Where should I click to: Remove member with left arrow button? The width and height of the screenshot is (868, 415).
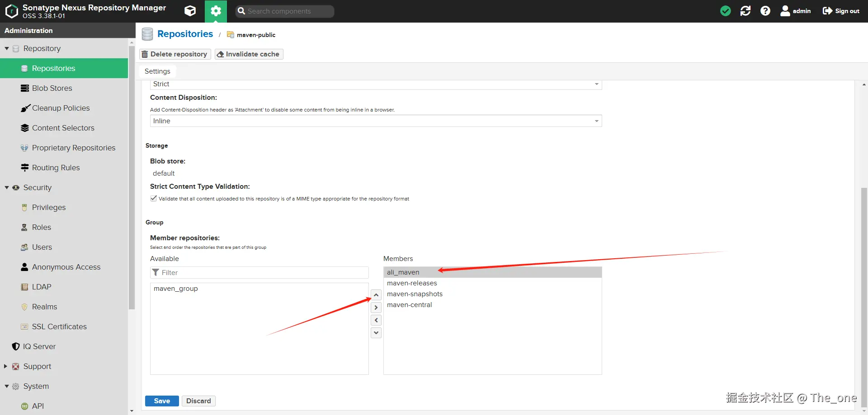tap(376, 320)
